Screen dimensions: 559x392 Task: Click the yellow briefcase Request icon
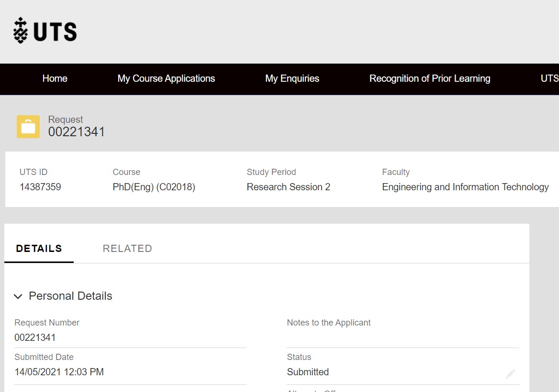point(28,126)
